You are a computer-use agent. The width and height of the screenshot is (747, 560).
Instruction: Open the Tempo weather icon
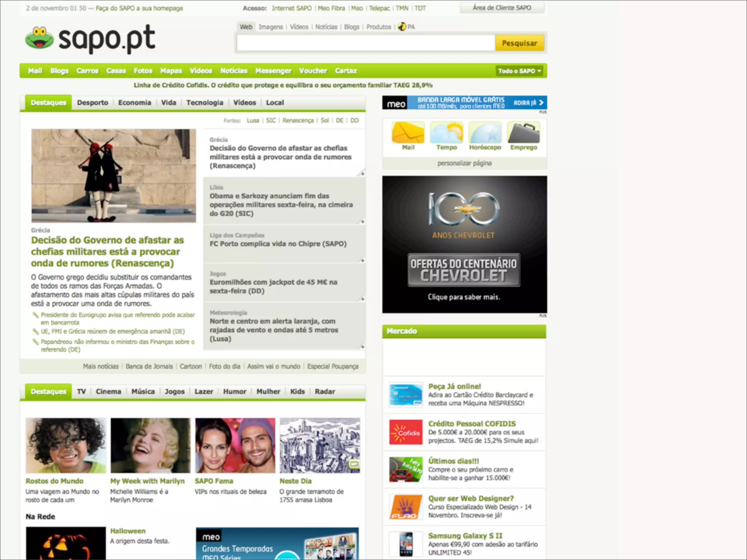[446, 133]
